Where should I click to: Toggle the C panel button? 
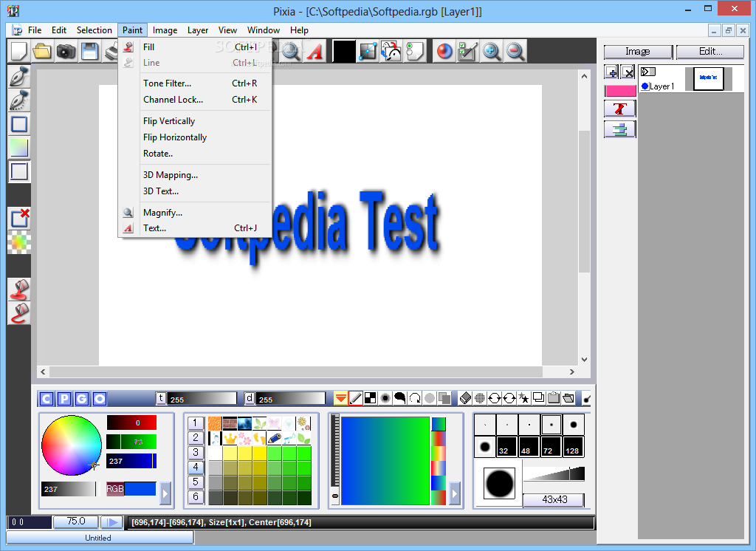click(47, 399)
